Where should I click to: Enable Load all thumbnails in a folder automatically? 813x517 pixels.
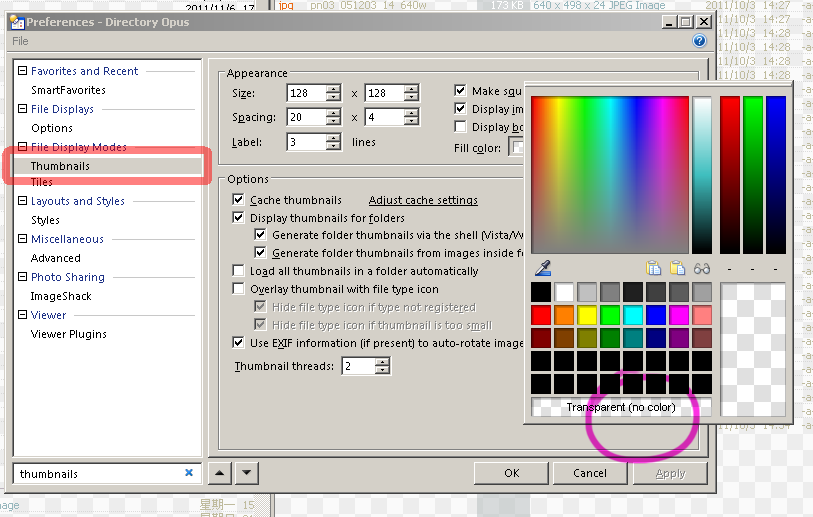pos(238,271)
